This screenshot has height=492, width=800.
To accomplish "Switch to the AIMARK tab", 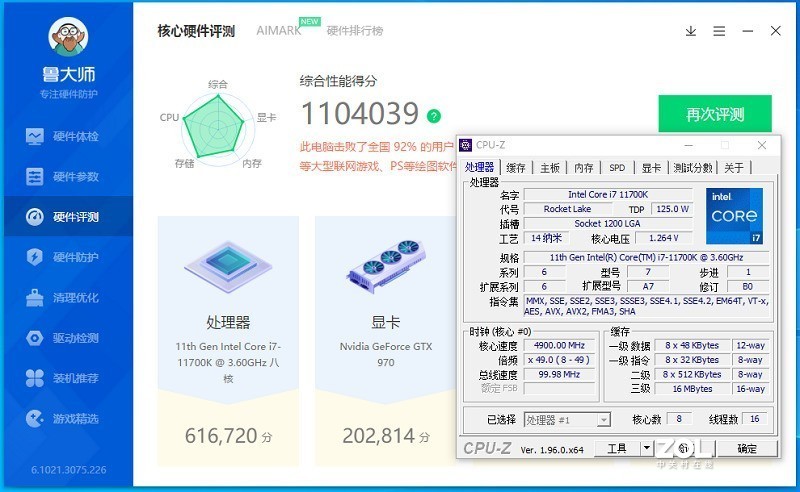I will 279,31.
